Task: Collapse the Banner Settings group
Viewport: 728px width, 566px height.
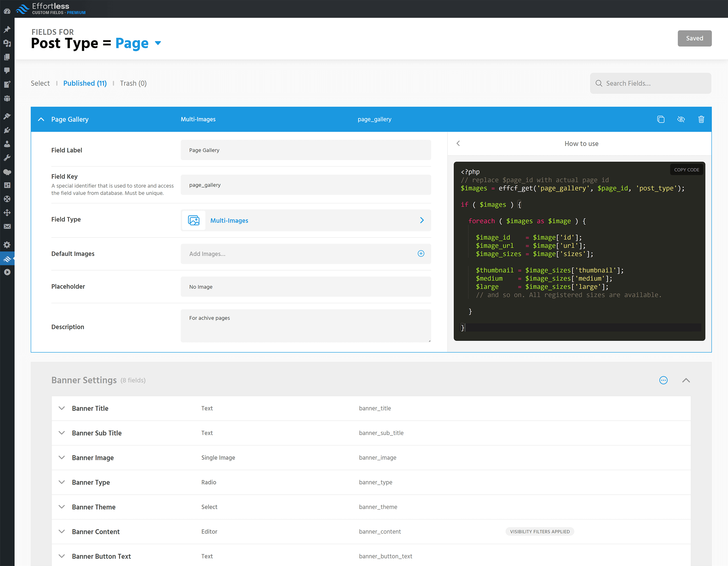Action: pos(686,380)
